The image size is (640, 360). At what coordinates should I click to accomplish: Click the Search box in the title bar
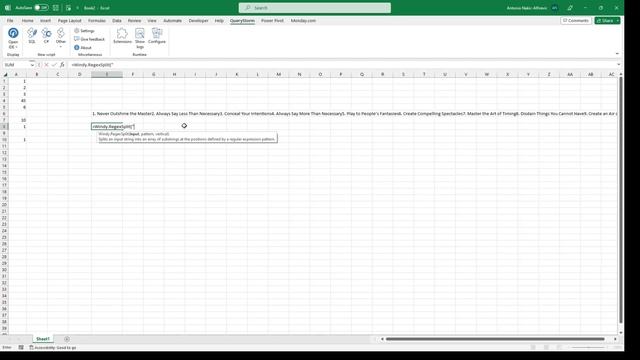pyautogui.click(x=315, y=8)
